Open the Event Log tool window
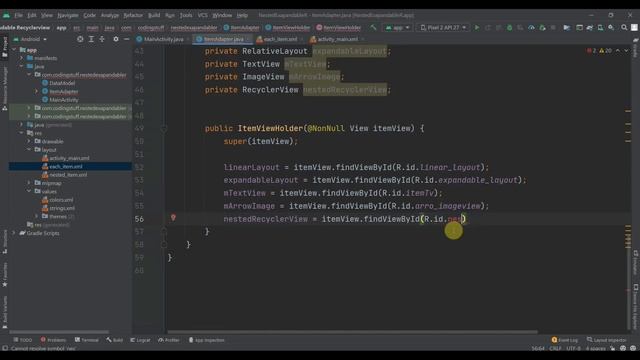 tap(565, 340)
